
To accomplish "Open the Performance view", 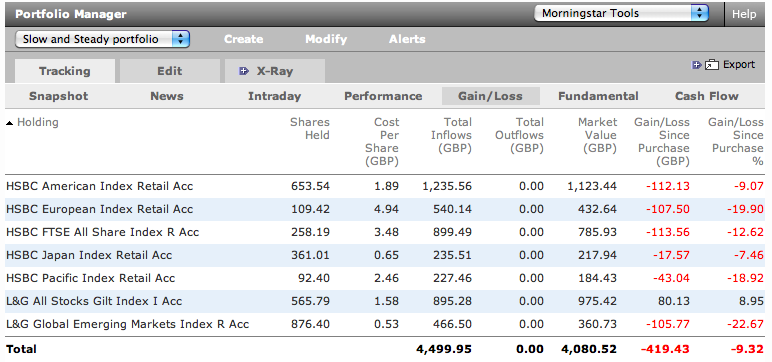I will coord(383,96).
